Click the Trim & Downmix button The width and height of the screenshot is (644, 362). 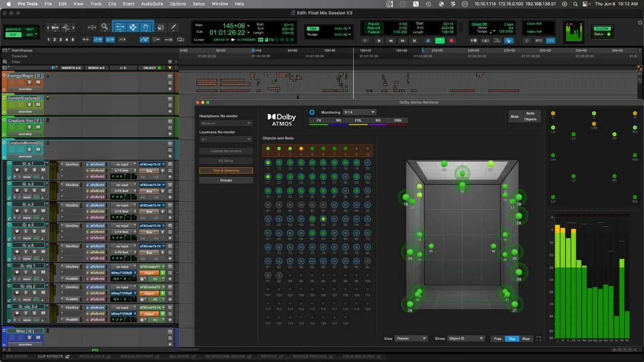tap(226, 170)
